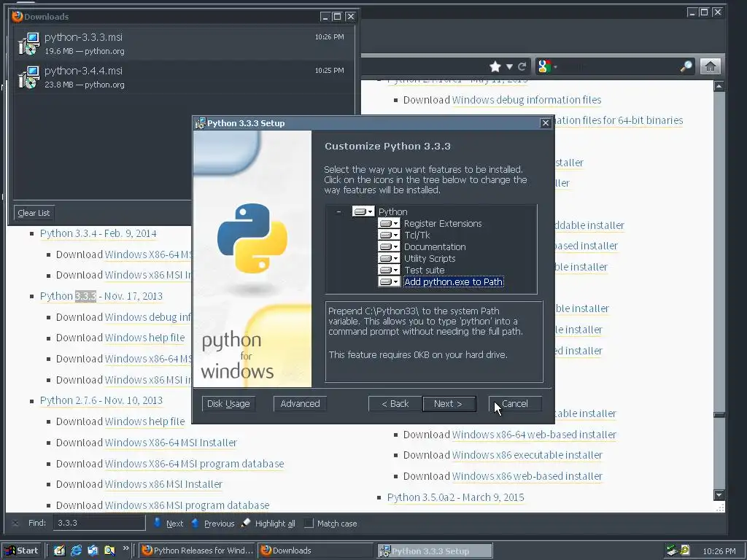Go Back in Python setup wizard
The height and width of the screenshot is (560, 747).
395,403
